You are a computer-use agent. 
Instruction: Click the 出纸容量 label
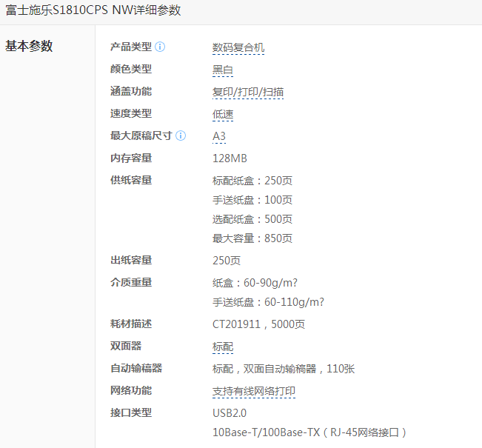click(131, 260)
